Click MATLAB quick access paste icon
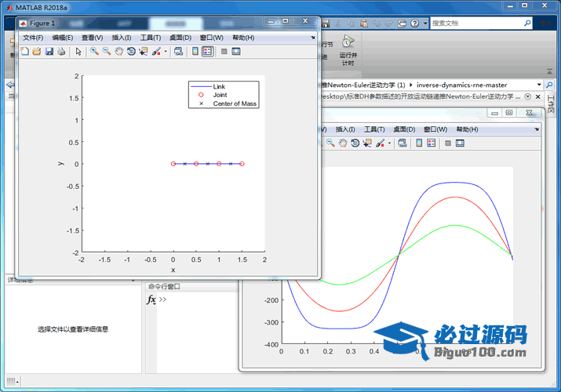561x392 pixels. point(364,24)
